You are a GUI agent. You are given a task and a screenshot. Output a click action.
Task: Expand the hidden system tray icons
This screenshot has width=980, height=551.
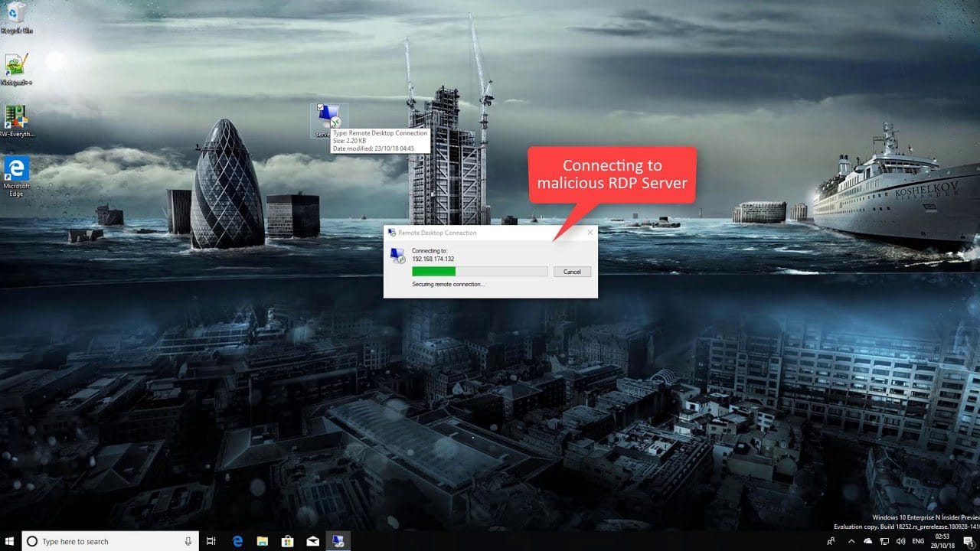click(851, 541)
